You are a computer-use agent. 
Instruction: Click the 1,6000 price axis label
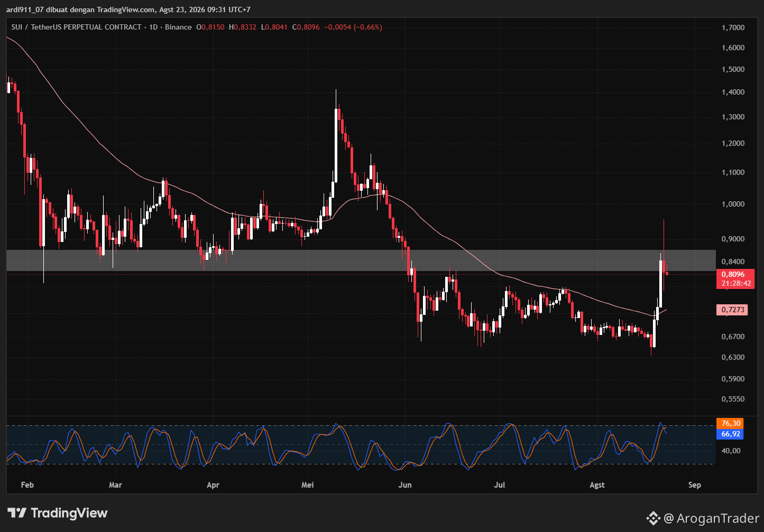click(733, 48)
